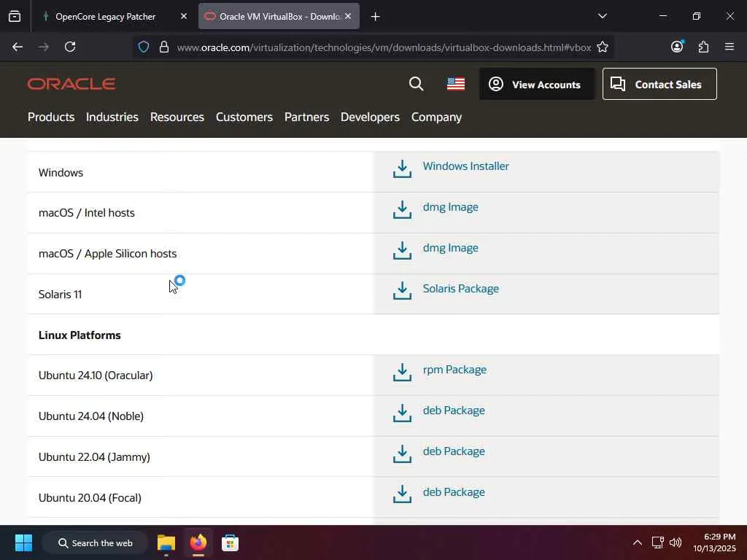Select the Solaris 11 row label

pyautogui.click(x=60, y=295)
